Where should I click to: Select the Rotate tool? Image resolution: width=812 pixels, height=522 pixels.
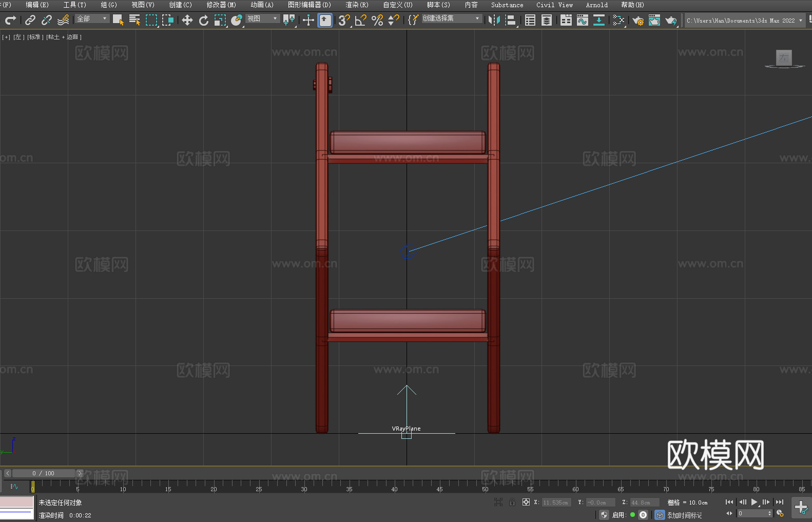203,20
